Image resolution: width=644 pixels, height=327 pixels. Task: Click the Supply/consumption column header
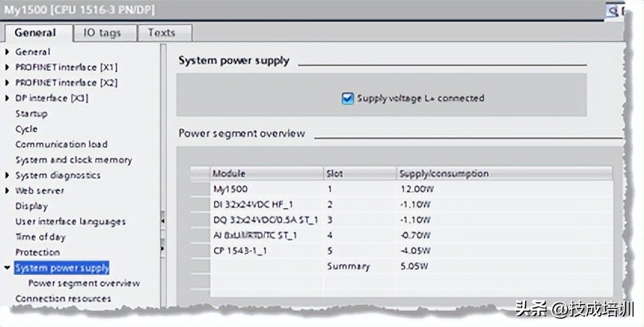443,173
